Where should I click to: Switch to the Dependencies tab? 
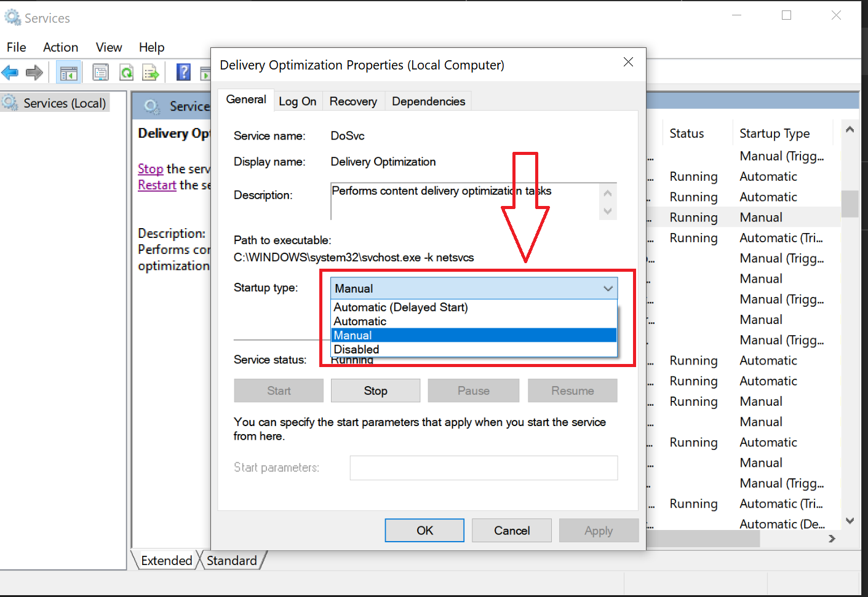[x=429, y=101]
